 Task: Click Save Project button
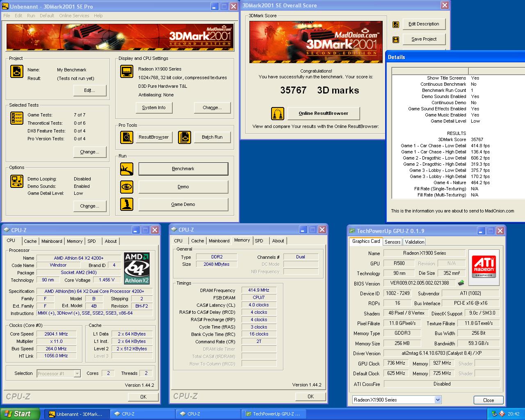coord(424,39)
